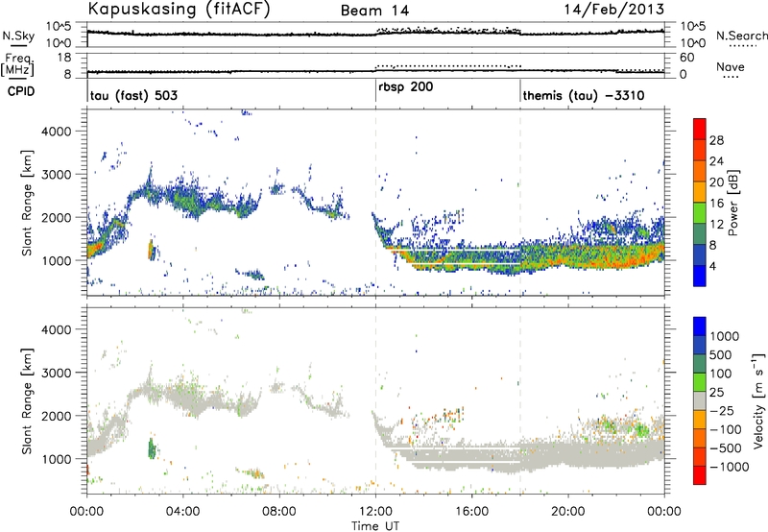Viewport: 768px width, 532px height.
Task: Click "Slant Range [km]" label of power panel
Action: click(x=27, y=203)
